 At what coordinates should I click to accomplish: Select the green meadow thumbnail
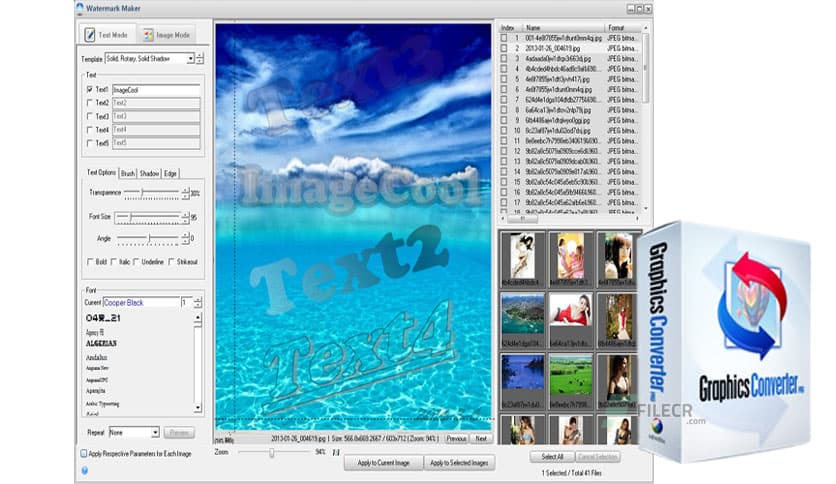pos(570,377)
